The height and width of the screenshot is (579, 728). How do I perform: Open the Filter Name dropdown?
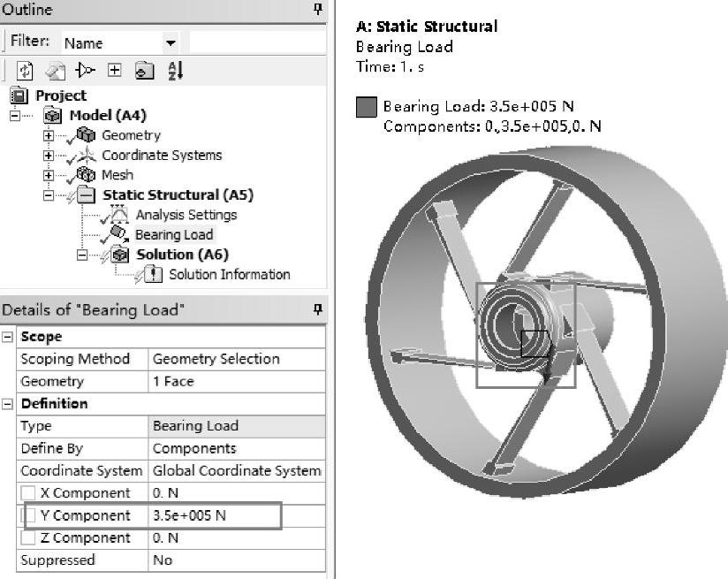pos(171,42)
